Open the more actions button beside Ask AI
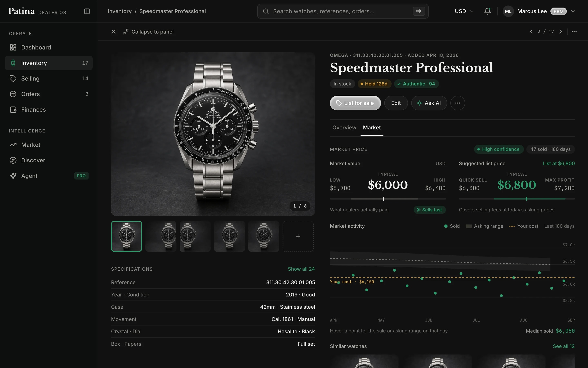Image resolution: width=588 pixels, height=368 pixels. click(458, 103)
